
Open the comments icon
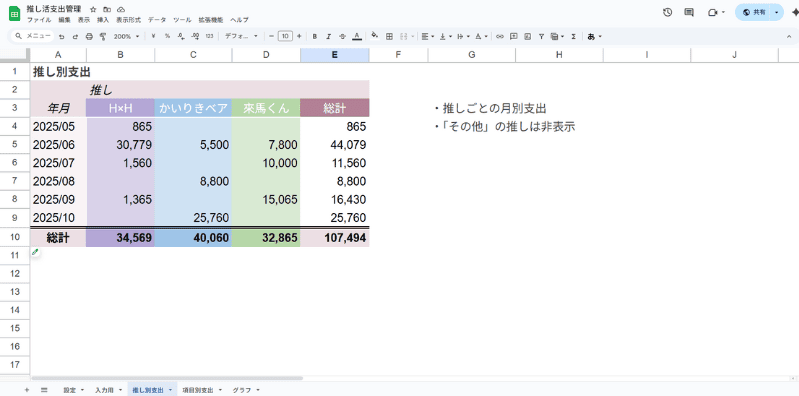pyautogui.click(x=689, y=12)
